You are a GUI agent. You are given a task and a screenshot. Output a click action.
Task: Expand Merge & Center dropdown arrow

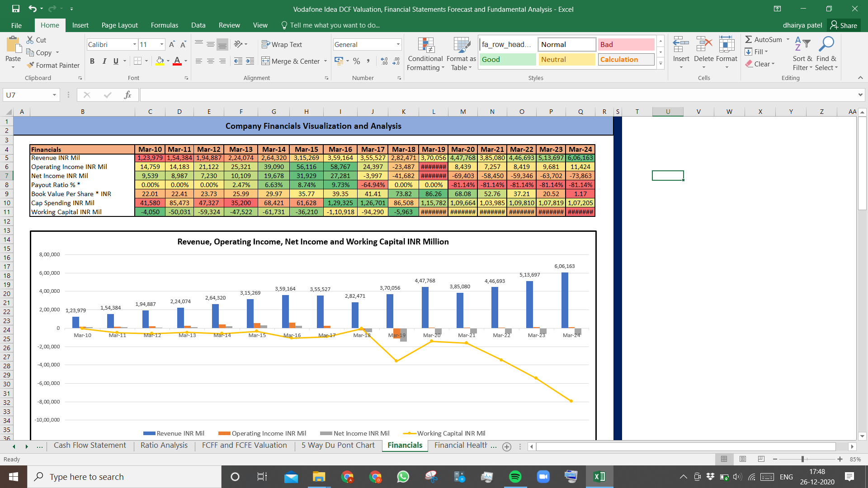tap(325, 61)
